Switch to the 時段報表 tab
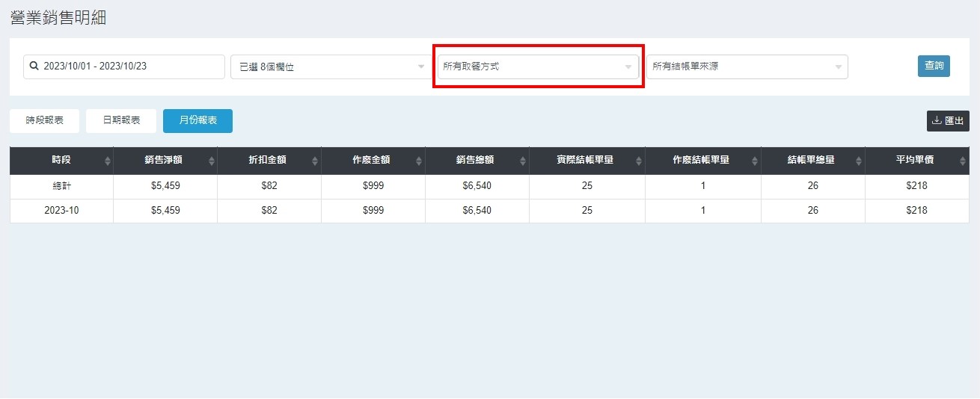 click(44, 120)
